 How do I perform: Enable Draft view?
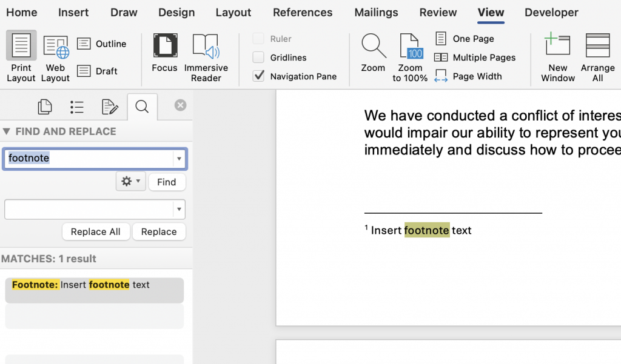[97, 71]
